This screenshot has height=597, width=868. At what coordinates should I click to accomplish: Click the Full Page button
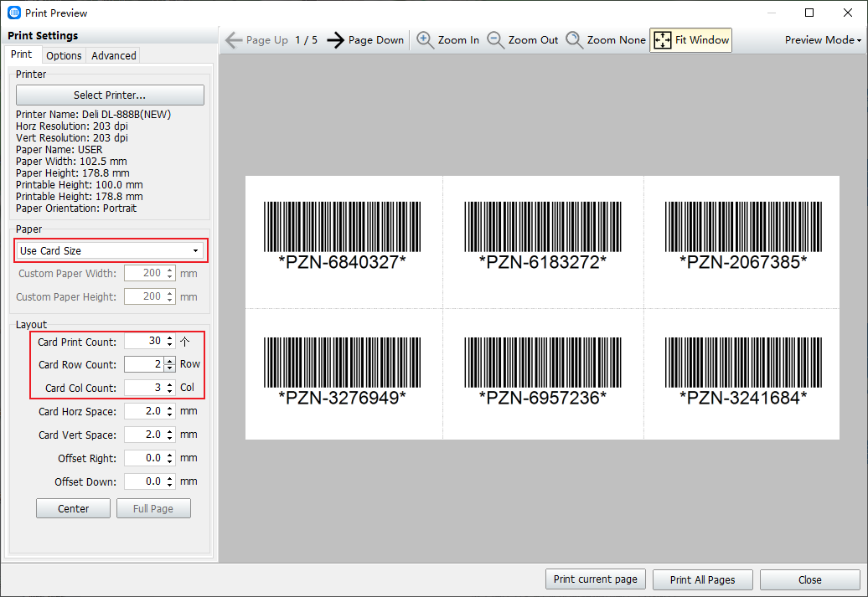[x=153, y=508]
